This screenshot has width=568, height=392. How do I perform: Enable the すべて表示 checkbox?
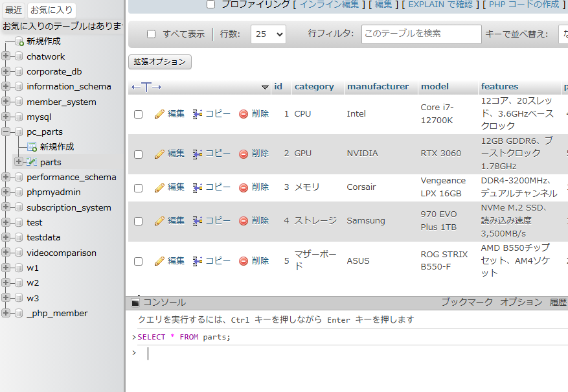[x=152, y=34]
